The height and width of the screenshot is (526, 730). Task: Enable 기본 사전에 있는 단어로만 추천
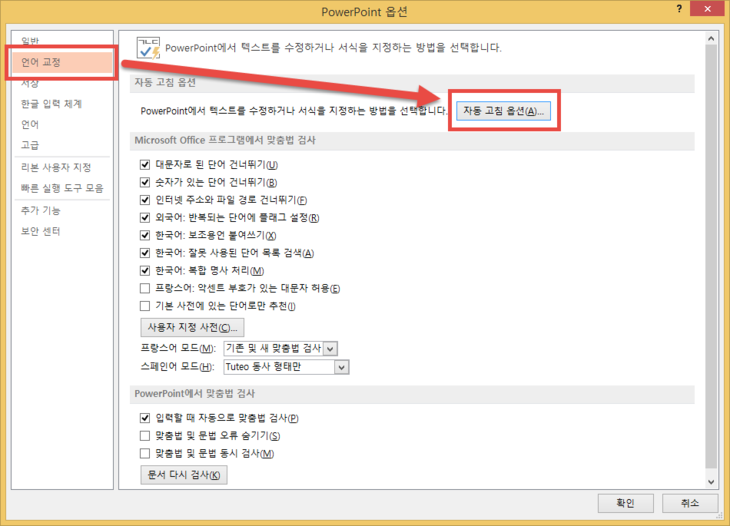(x=145, y=306)
